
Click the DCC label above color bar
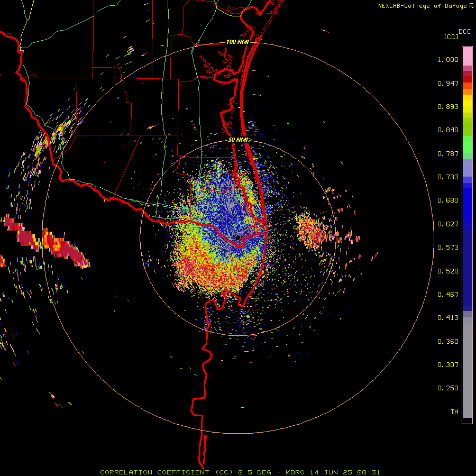coord(465,32)
